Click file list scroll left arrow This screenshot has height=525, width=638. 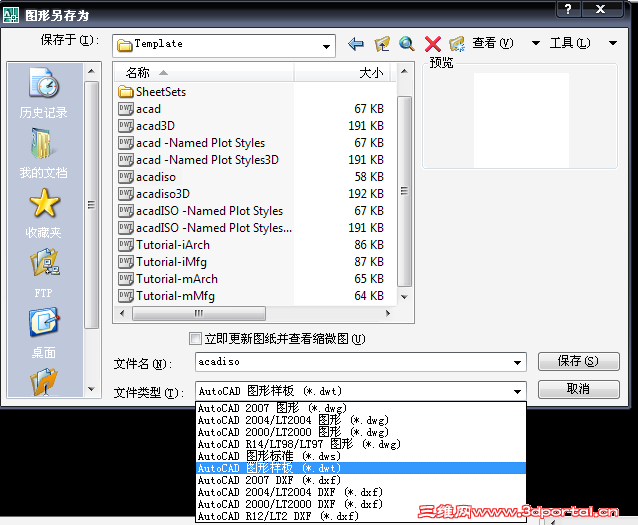pyautogui.click(x=122, y=313)
